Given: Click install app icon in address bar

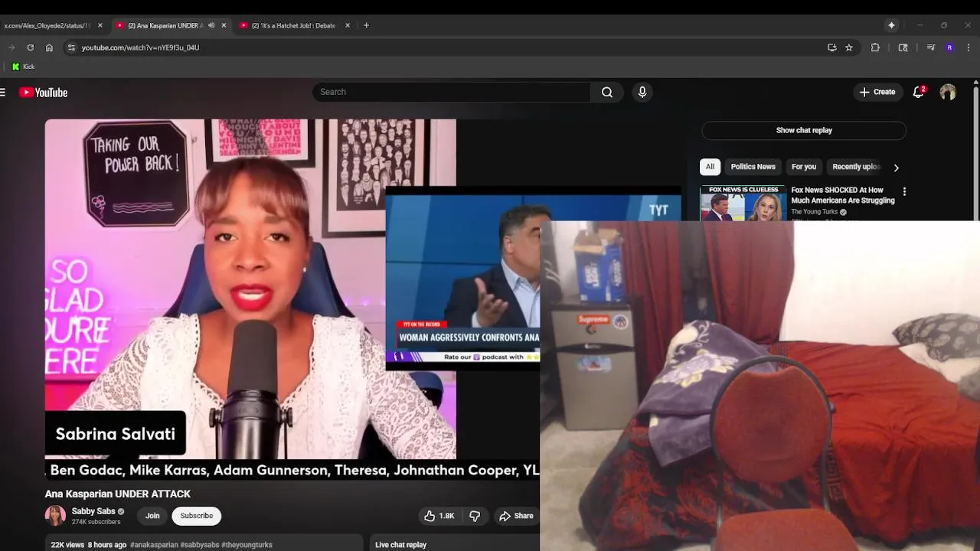Looking at the screenshot, I should [832, 47].
